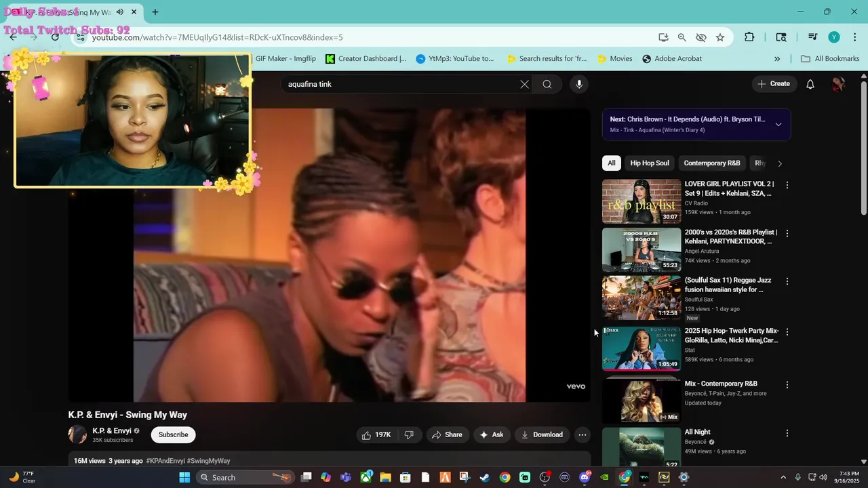868x488 pixels.
Task: Open the YouTube account avatar menu
Action: click(839, 84)
